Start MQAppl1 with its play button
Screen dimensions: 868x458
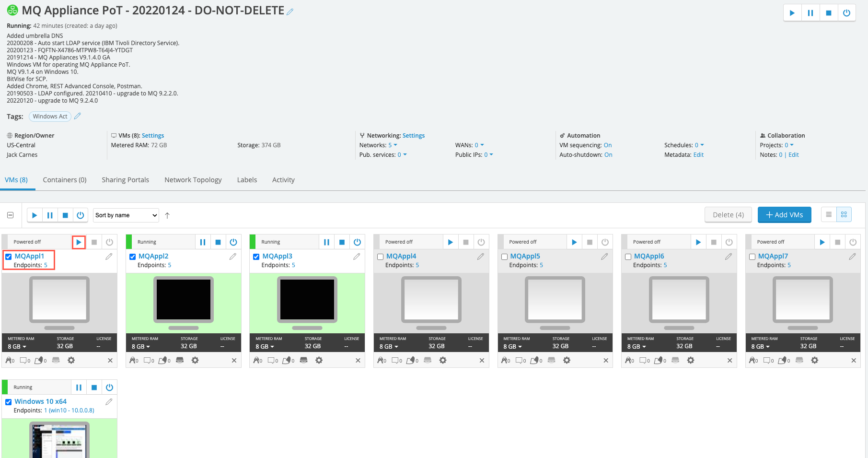pos(79,242)
